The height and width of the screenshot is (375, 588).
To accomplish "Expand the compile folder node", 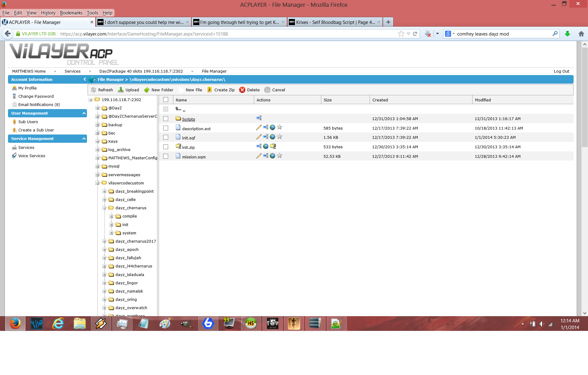I will pyautogui.click(x=111, y=216).
